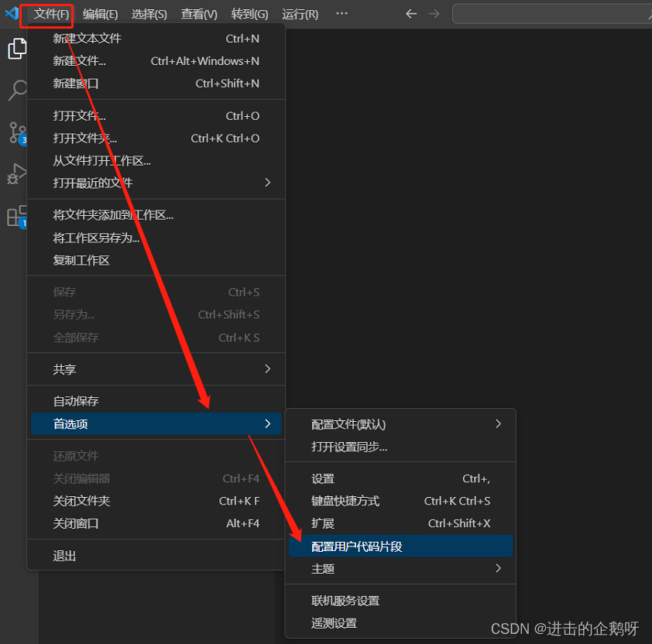
Task: Expand the 首选项 submenu
Action: coord(156,423)
